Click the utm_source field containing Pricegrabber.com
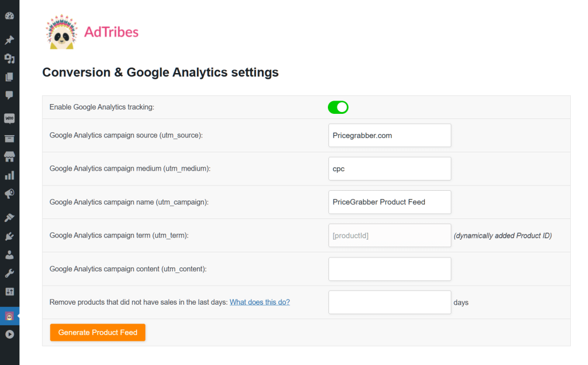The image size is (588, 365). 389,136
